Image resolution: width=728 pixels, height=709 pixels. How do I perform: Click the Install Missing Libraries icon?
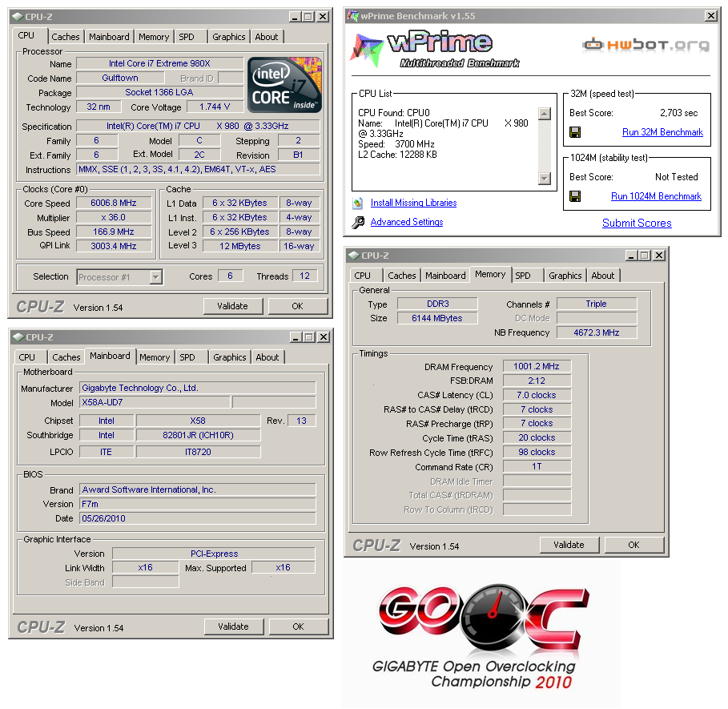[x=357, y=203]
